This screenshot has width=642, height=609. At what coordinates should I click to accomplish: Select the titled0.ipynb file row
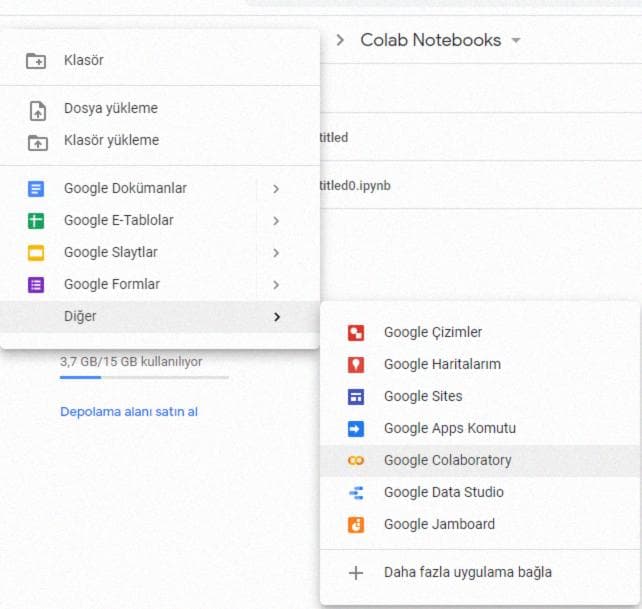click(x=481, y=185)
